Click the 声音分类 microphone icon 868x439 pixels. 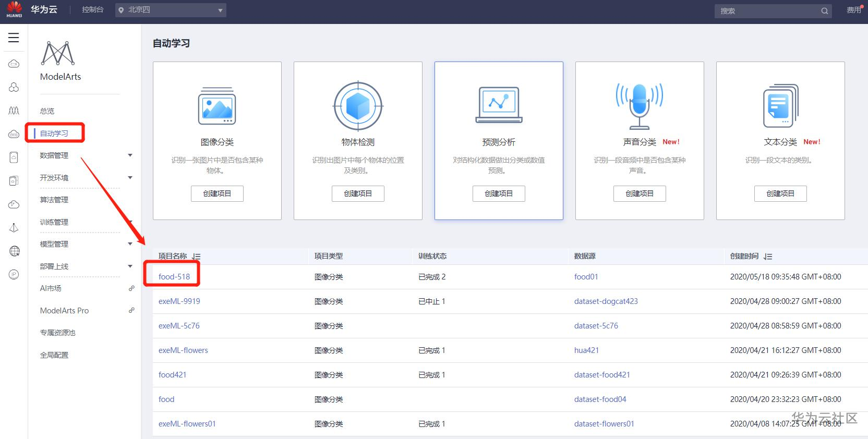pos(640,106)
